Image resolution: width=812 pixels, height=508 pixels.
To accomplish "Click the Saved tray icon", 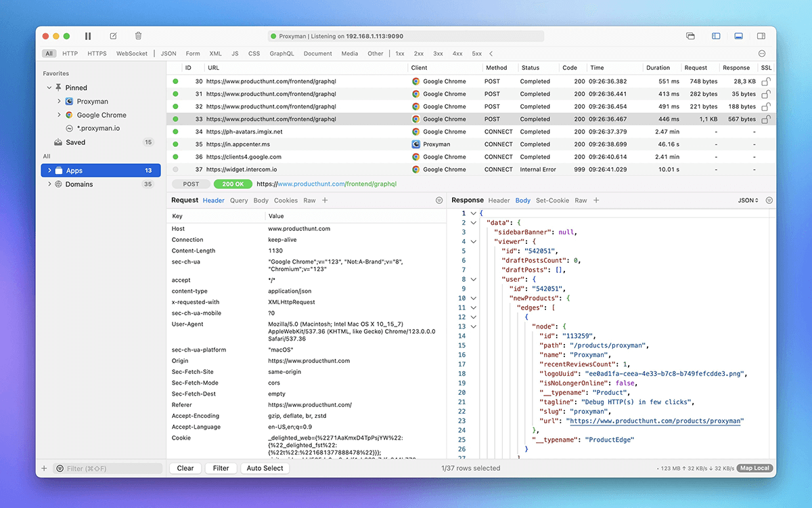I will (59, 142).
